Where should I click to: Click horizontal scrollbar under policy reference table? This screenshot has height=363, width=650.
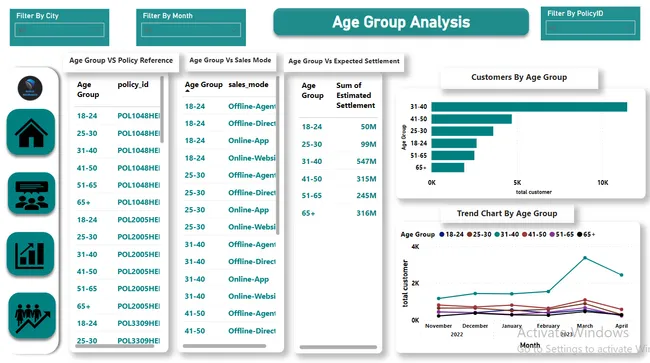115,346
